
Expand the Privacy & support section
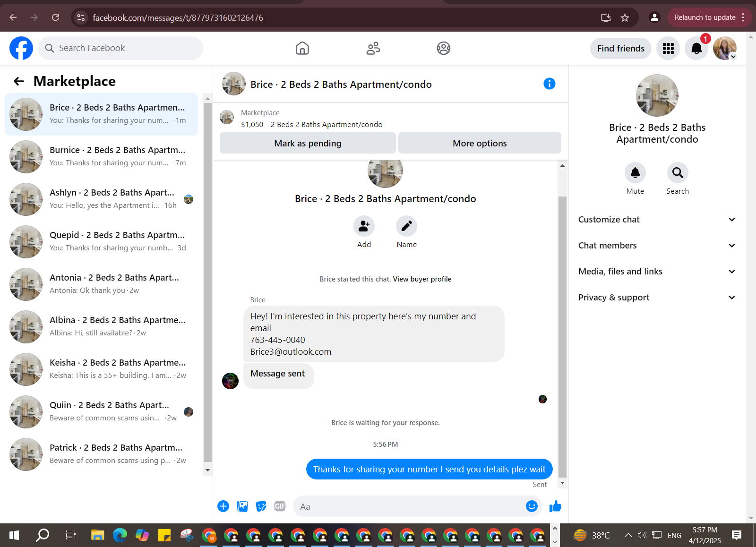click(657, 298)
